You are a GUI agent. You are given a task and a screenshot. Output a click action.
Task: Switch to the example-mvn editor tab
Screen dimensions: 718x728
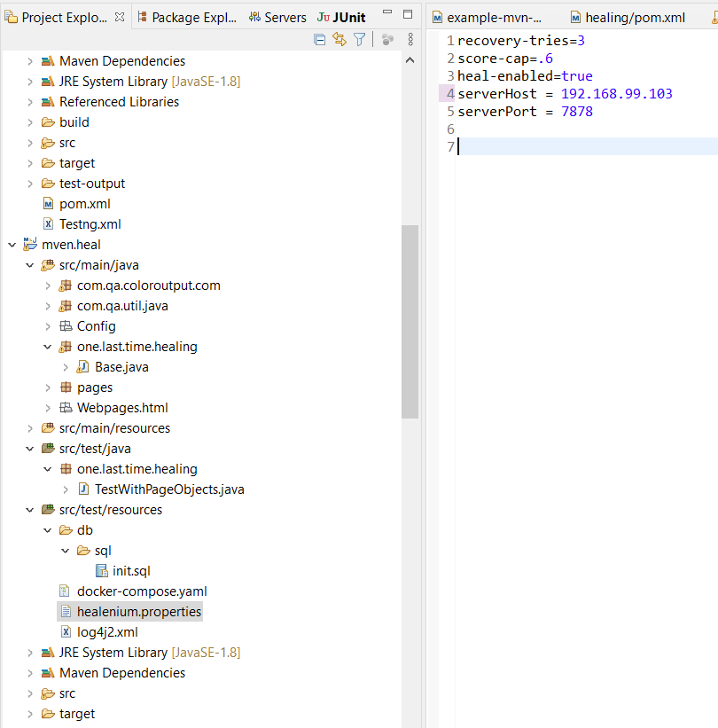(x=494, y=16)
